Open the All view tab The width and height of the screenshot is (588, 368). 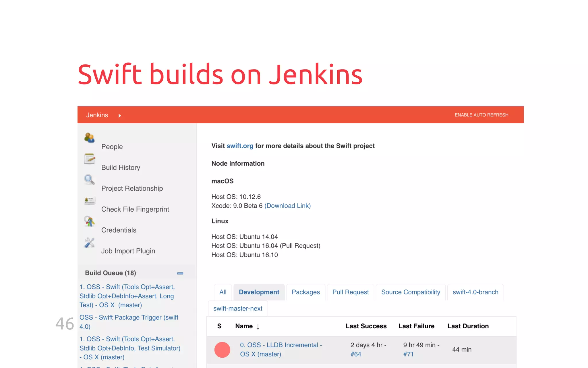223,292
